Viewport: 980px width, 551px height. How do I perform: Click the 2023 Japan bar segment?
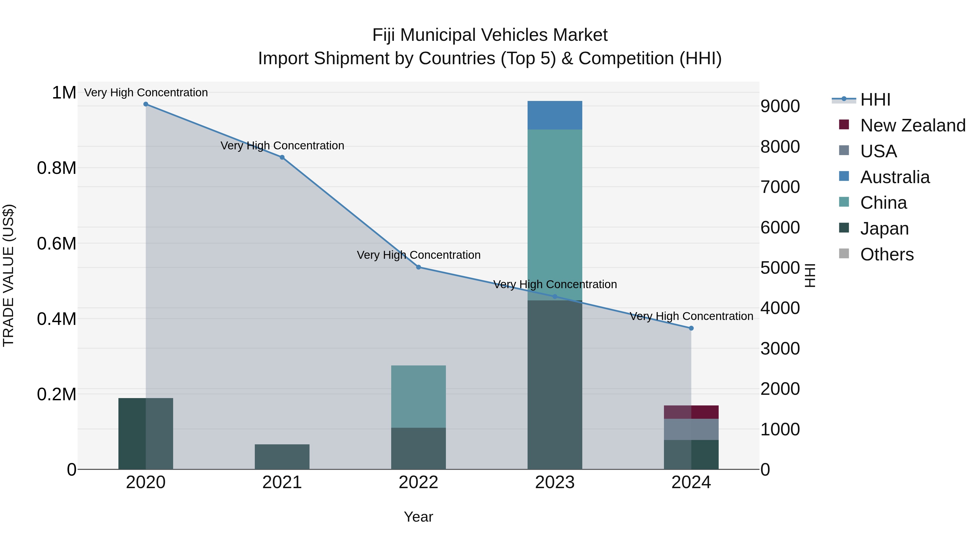coord(555,385)
